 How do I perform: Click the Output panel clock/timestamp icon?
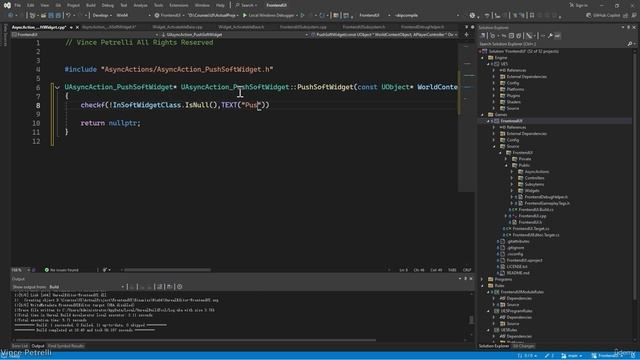180,287
